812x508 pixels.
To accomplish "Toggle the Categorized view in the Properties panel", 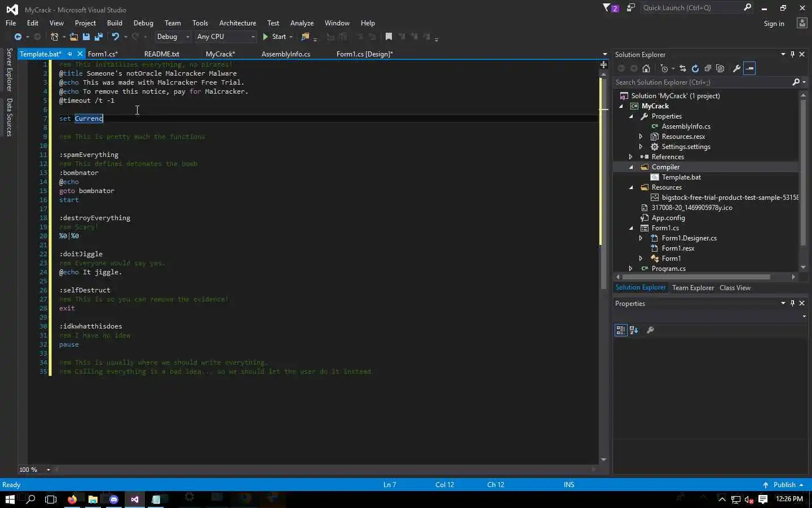I will (621, 330).
